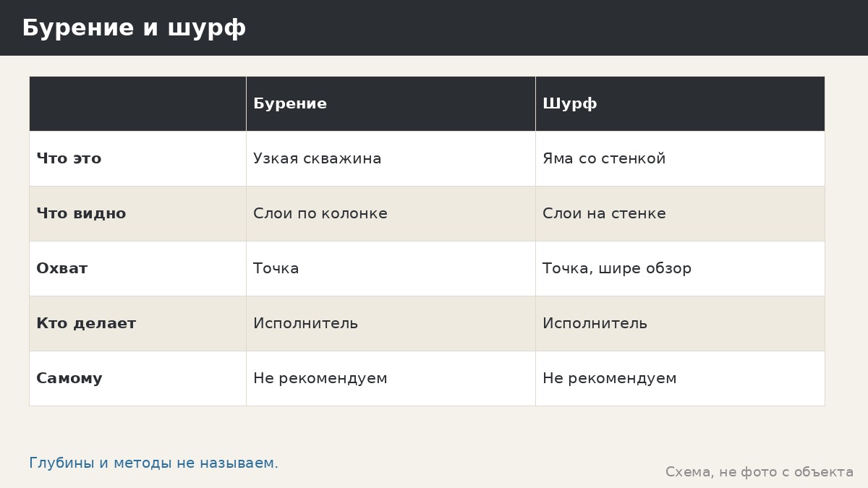Image resolution: width=868 pixels, height=488 pixels.
Task: Select "Исполнитель" in the Бурение column
Action: pos(391,323)
